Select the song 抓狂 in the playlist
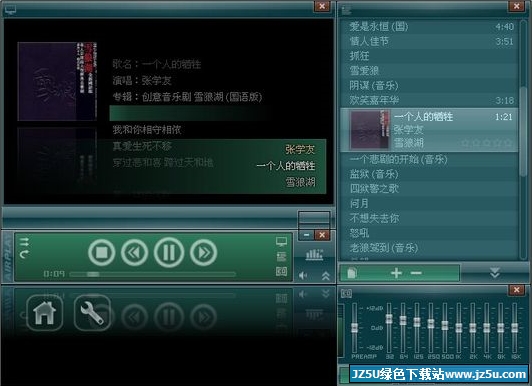 [428, 56]
